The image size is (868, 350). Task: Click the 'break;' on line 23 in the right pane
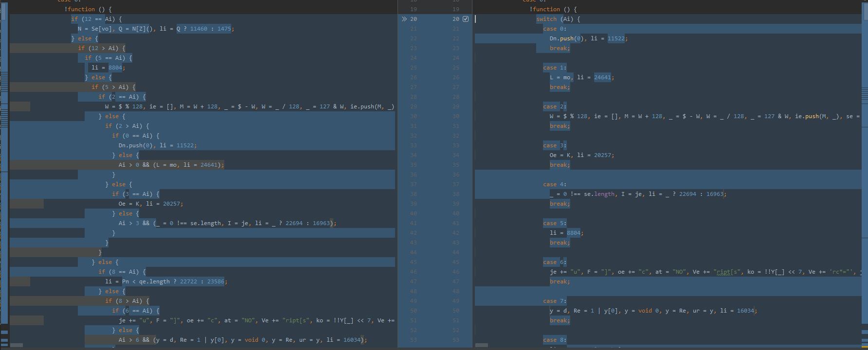coord(560,48)
